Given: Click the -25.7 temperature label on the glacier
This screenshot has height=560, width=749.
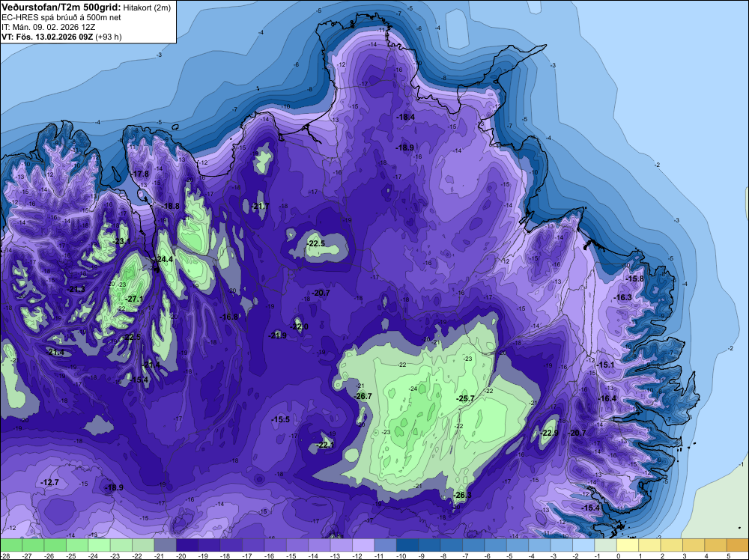Looking at the screenshot, I should click(466, 398).
